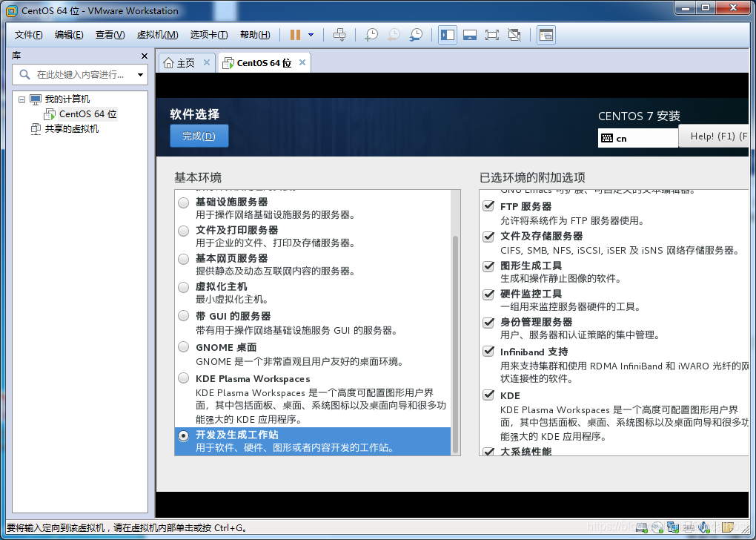Viewport: 756px width, 540px height.
Task: Open the 编辑(E) menu
Action: pos(69,35)
